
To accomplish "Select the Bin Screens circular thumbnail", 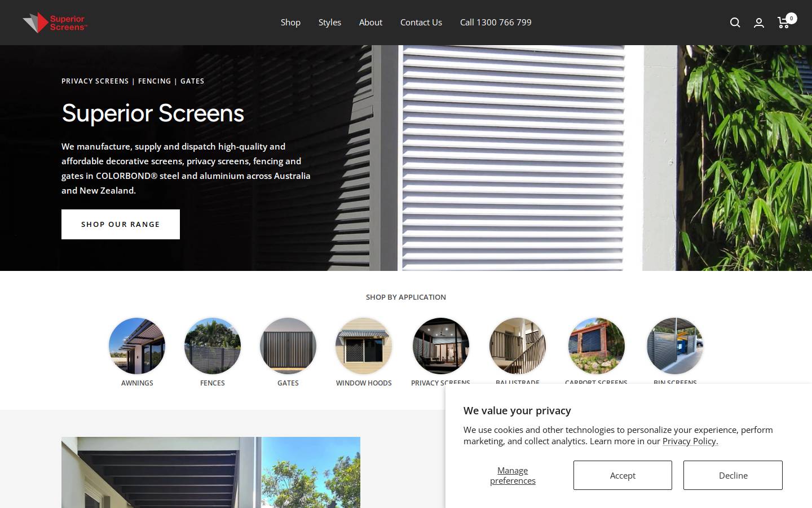I will [x=675, y=346].
